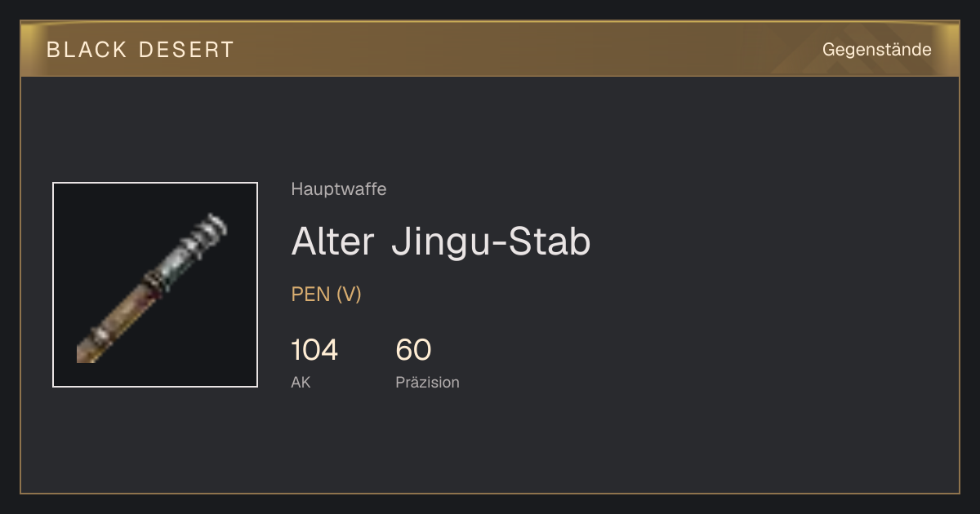This screenshot has width=980, height=514.
Task: Go to the Gegenstände category
Action: click(x=876, y=50)
